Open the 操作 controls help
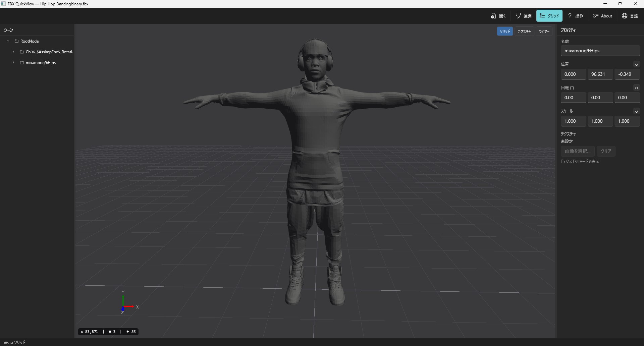 coord(576,16)
